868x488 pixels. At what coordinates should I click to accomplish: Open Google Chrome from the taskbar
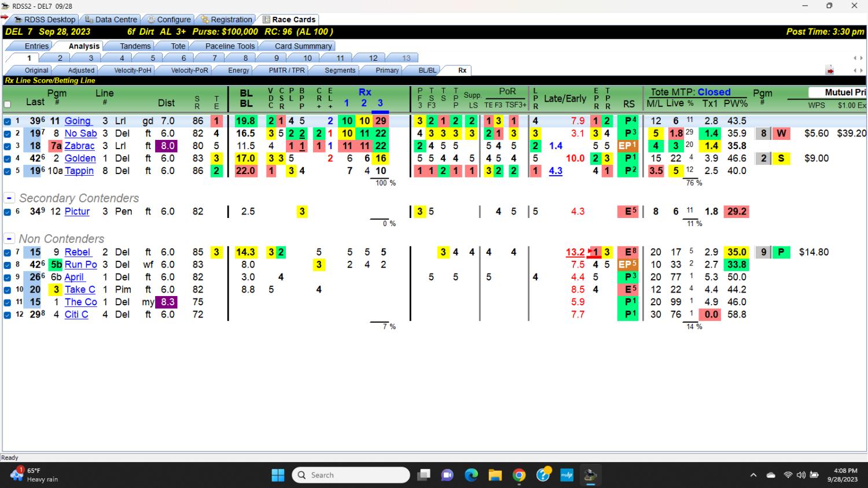tap(519, 475)
